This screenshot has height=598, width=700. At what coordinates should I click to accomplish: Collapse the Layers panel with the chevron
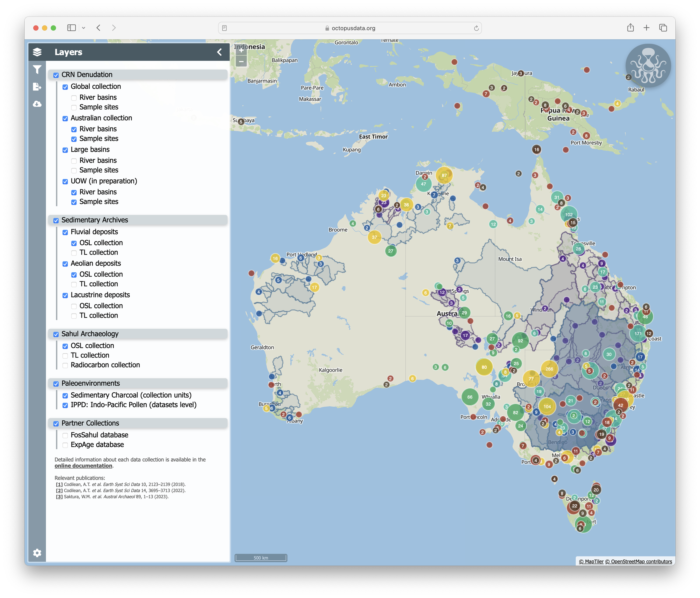(219, 52)
